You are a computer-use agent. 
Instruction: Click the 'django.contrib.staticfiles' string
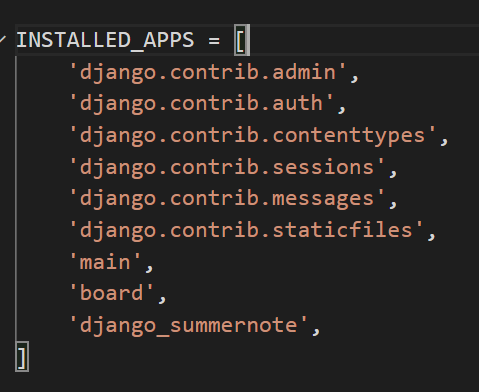click(247, 231)
